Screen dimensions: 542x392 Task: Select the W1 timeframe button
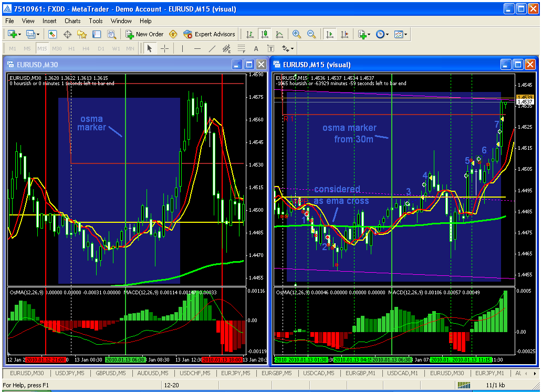point(116,48)
